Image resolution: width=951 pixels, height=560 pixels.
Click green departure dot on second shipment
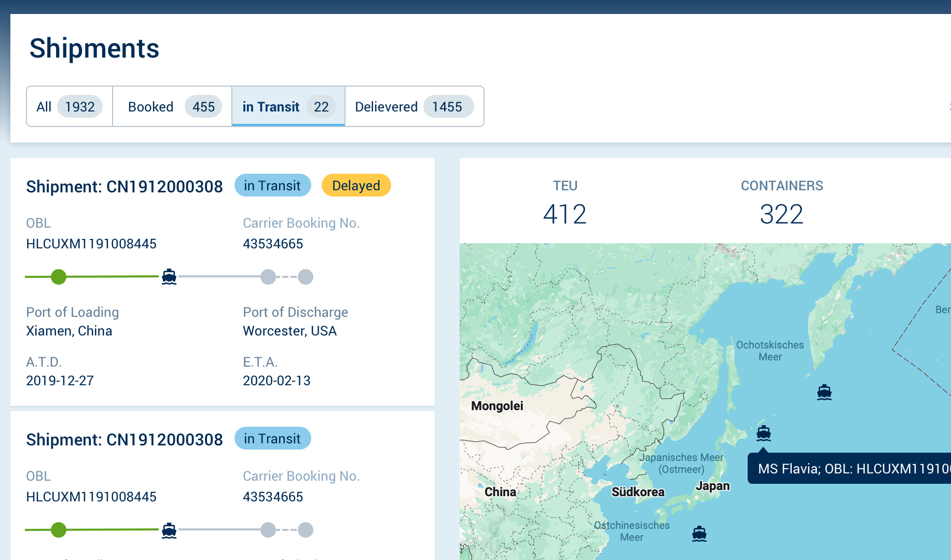coord(59,530)
